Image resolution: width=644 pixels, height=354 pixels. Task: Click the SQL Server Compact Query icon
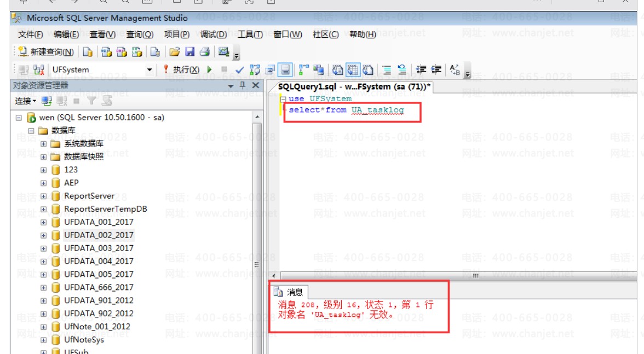coord(155,51)
